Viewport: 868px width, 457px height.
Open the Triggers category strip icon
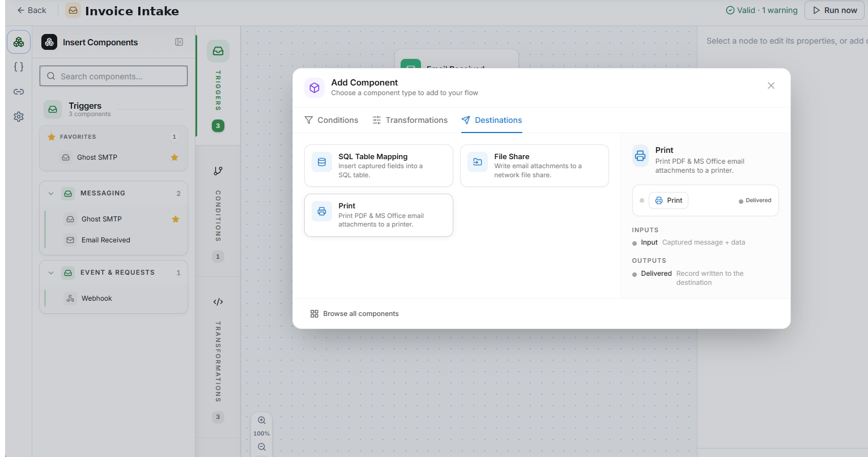coord(218,51)
